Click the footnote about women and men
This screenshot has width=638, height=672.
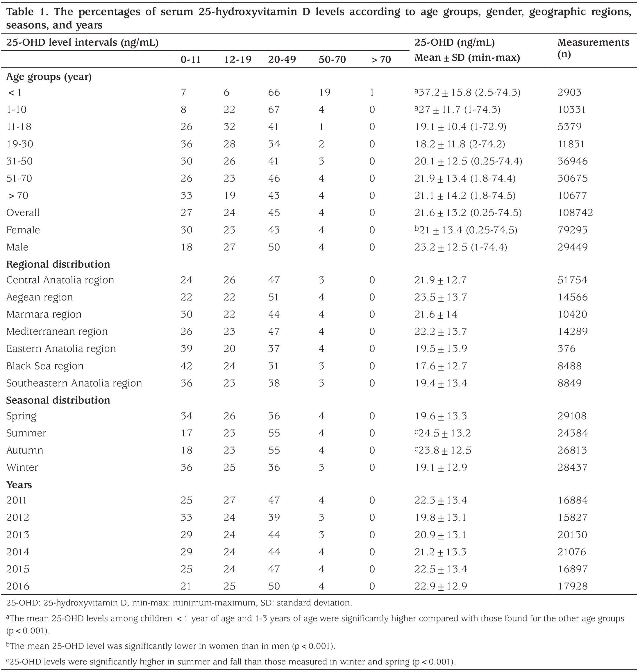tap(171, 646)
